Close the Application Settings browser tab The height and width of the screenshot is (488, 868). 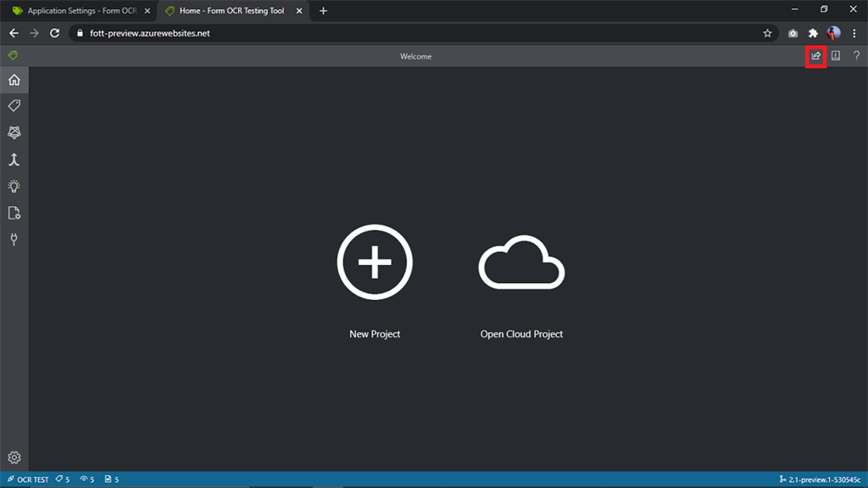pyautogui.click(x=147, y=11)
